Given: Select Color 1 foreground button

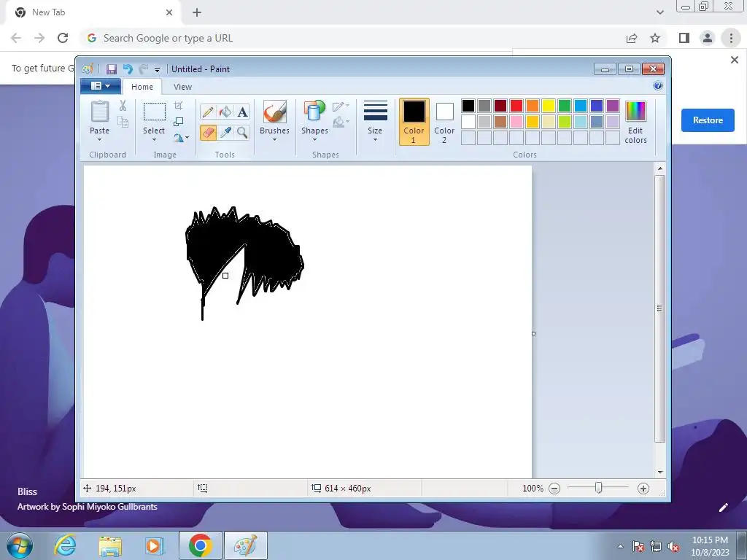Looking at the screenshot, I should pyautogui.click(x=414, y=122).
